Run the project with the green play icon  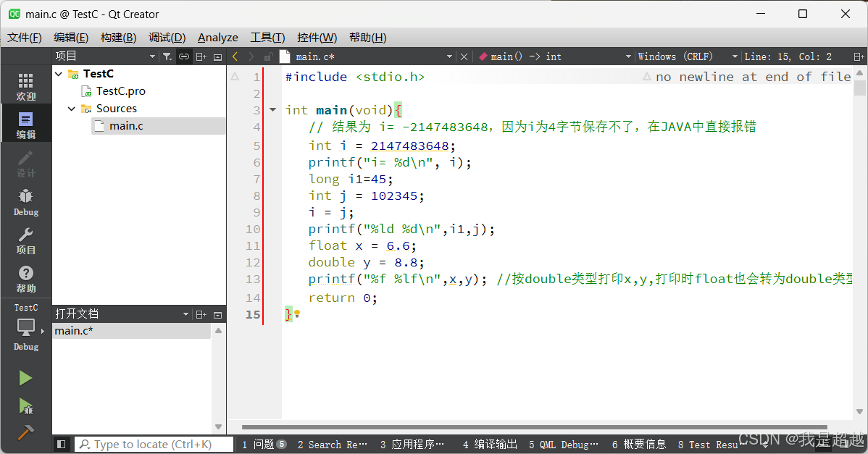click(x=25, y=377)
